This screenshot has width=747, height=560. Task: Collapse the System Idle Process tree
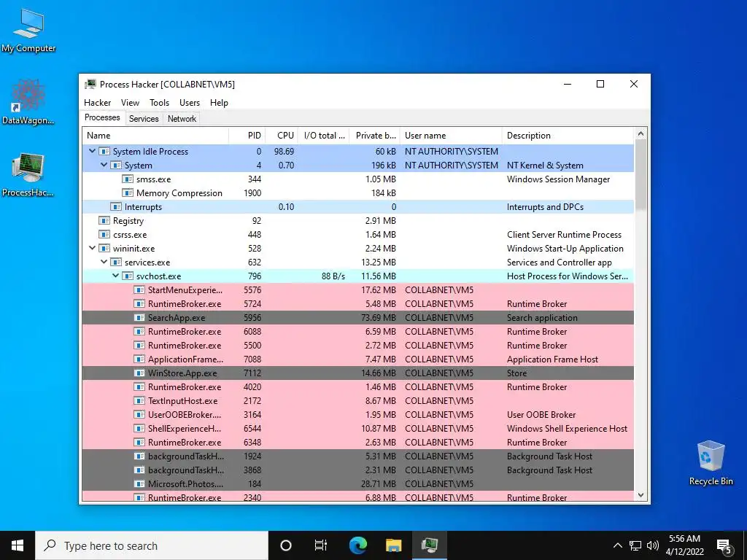click(93, 151)
